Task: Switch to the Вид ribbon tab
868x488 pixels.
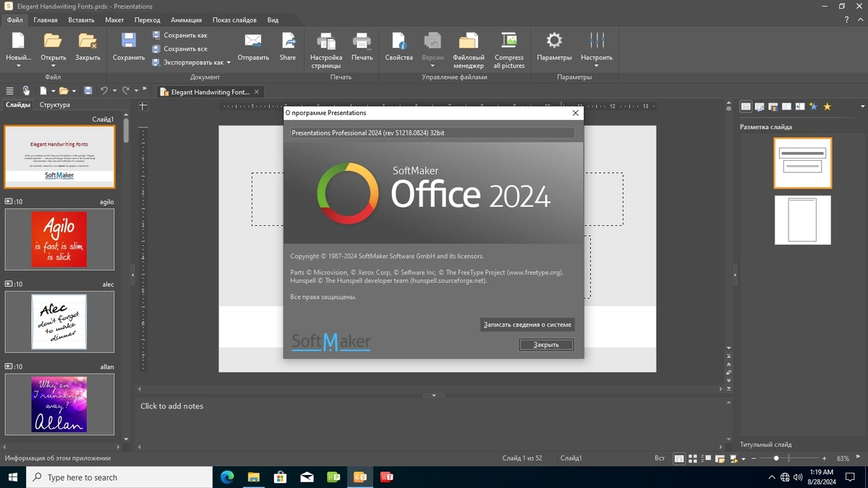Action: 273,20
